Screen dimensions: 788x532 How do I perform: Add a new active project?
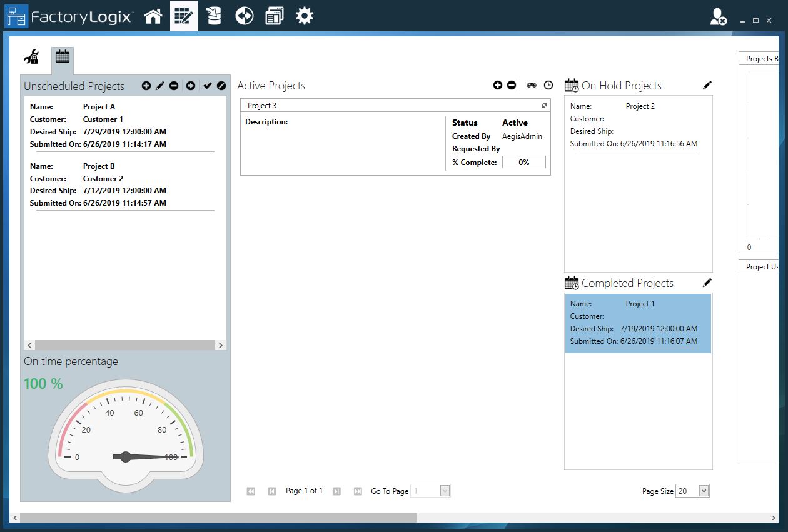(498, 85)
